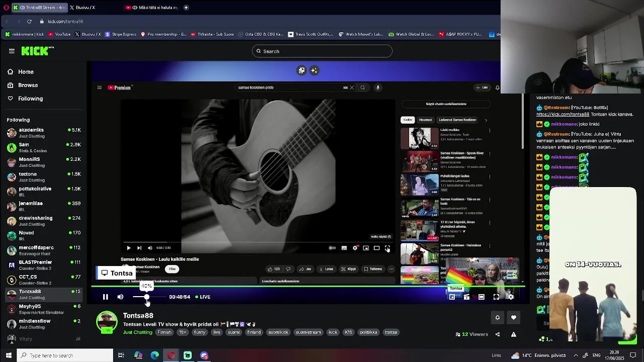Viewport: 644px width, 362px height.
Task: Click the politiikka tag
Action: click(x=368, y=332)
